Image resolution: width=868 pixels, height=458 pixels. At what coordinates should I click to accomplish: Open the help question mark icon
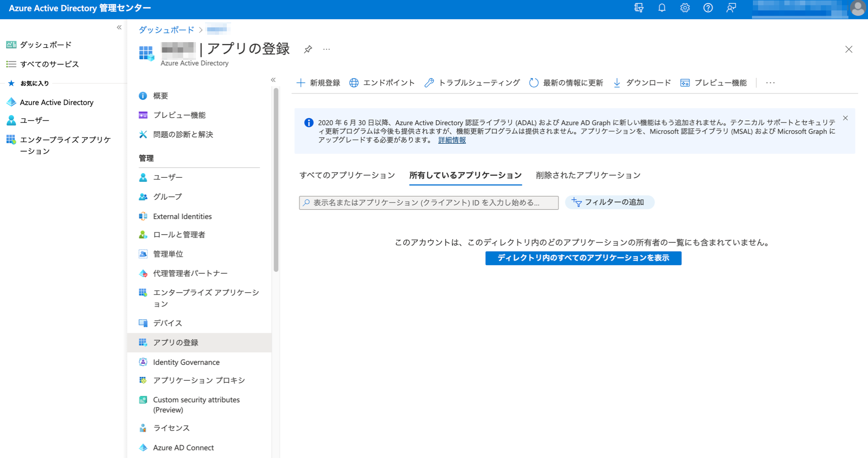pyautogui.click(x=708, y=8)
